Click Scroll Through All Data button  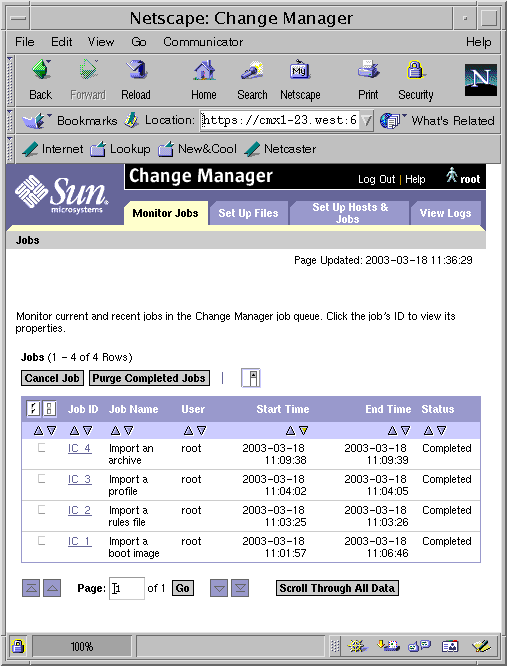(337, 588)
